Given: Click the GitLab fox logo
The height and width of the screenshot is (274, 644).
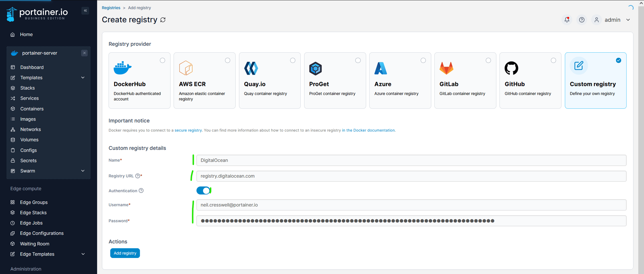Looking at the screenshot, I should click(x=446, y=68).
